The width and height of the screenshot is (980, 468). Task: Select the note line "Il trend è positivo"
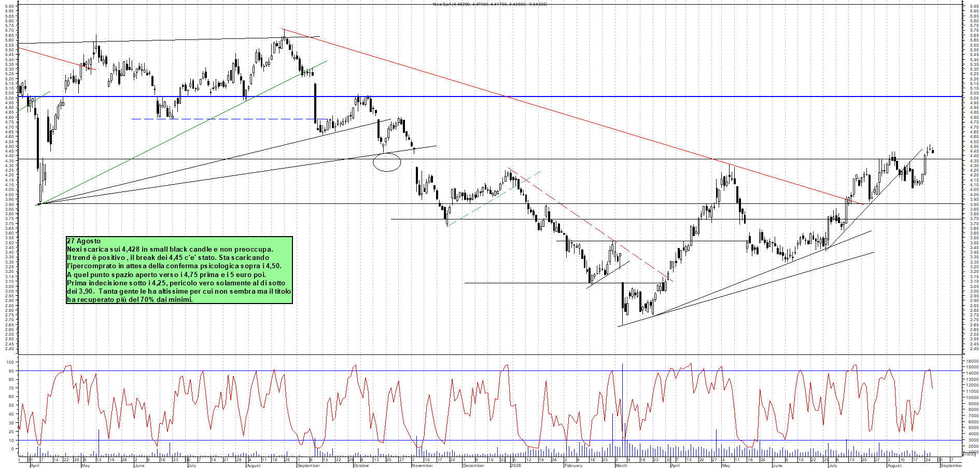168,257
